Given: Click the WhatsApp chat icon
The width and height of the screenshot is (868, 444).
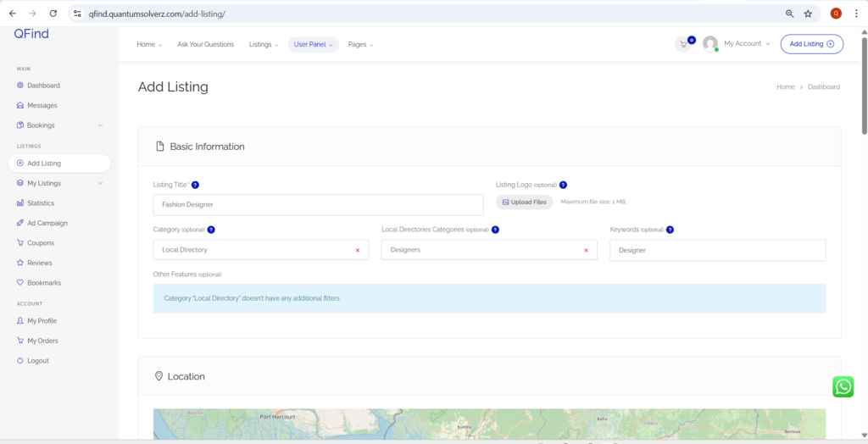Looking at the screenshot, I should (843, 386).
